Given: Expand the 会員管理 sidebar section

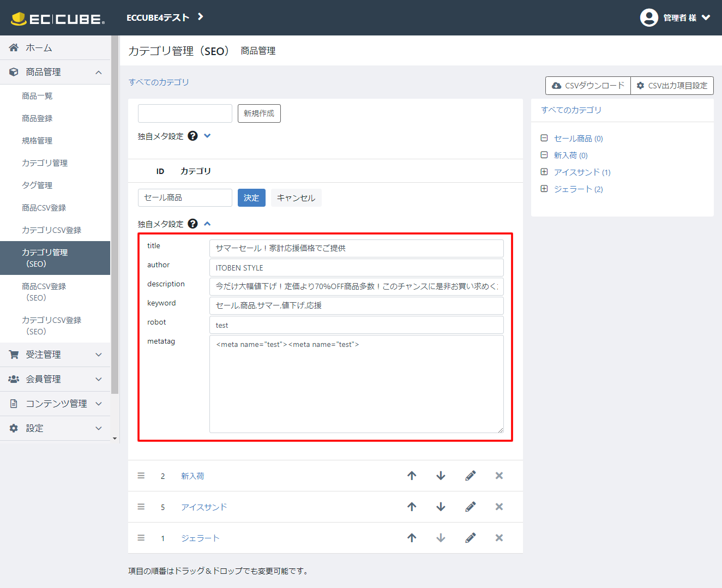Looking at the screenshot, I should pos(55,379).
